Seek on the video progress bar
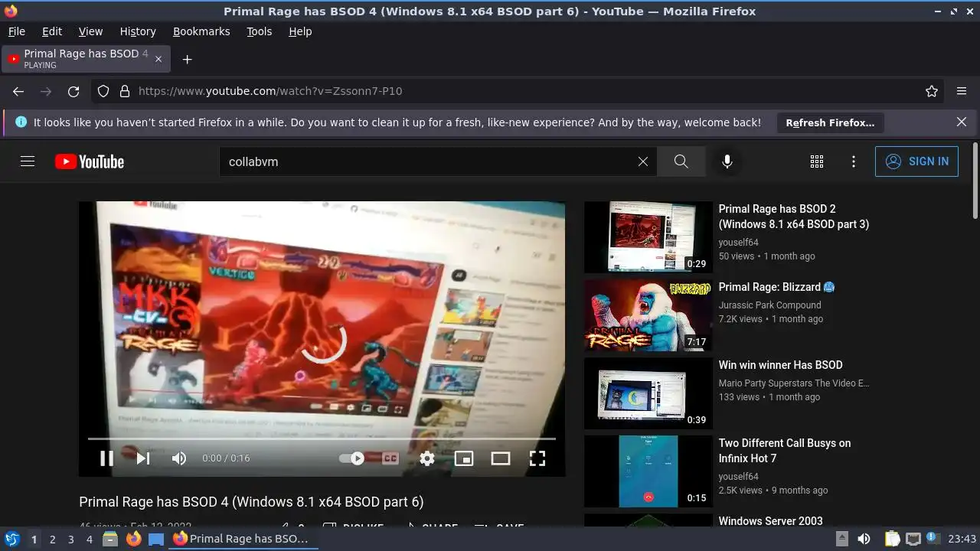 point(322,439)
